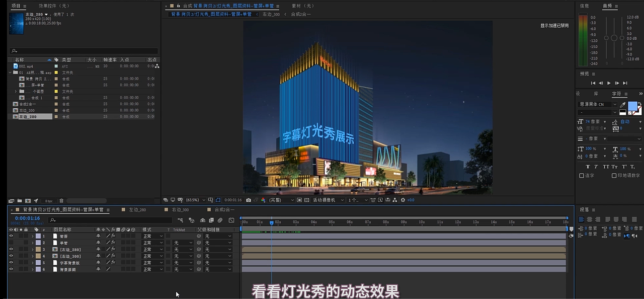Open the Graph Editor icon in the timeline
This screenshot has height=299, width=644.
pos(231,220)
